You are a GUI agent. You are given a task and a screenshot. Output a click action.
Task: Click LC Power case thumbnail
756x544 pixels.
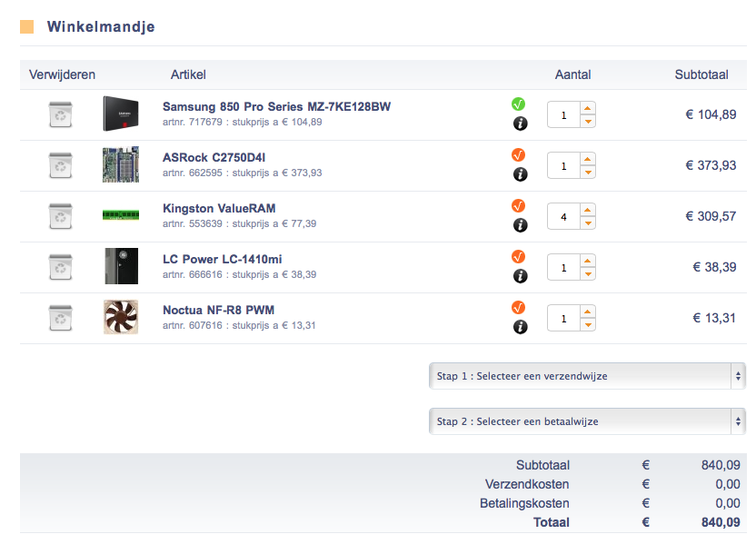[122, 266]
